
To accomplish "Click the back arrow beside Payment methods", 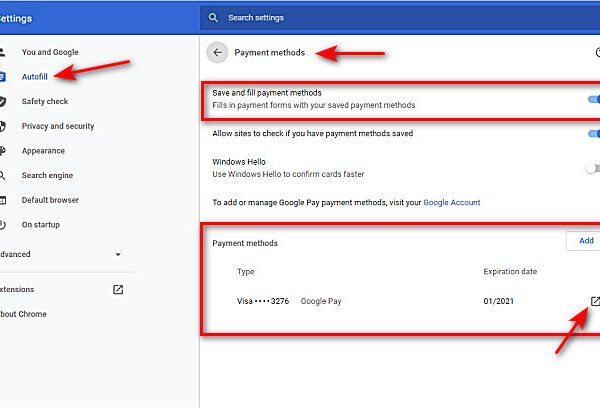I will click(x=217, y=52).
